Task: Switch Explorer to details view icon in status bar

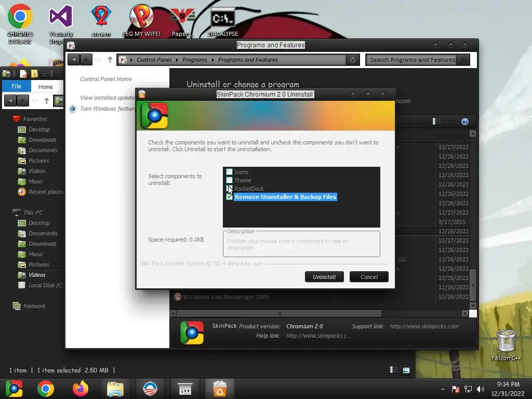Action: [x=394, y=369]
